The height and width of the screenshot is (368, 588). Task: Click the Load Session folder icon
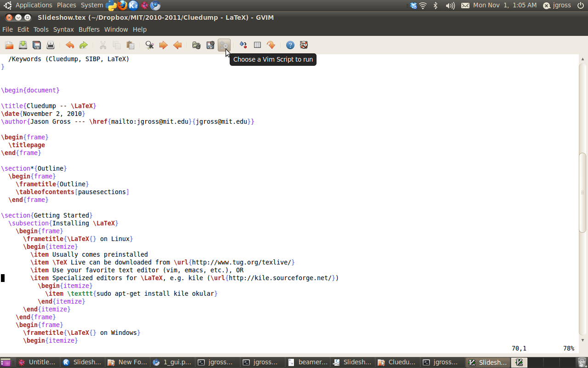pos(196,45)
